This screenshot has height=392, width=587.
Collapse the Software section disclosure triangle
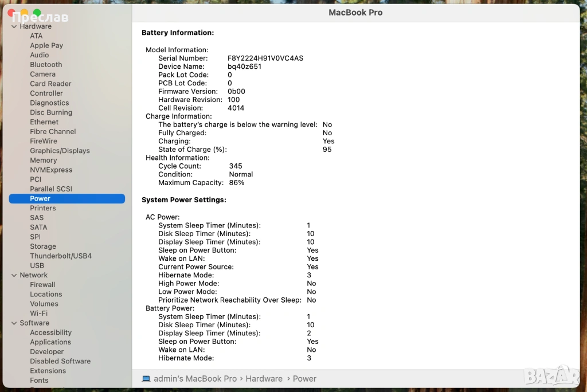tap(14, 323)
